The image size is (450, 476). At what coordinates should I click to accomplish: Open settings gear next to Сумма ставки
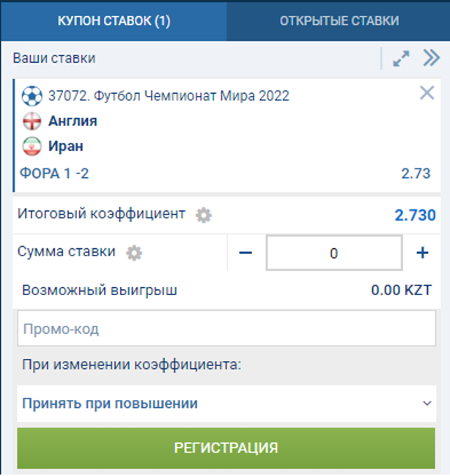coord(133,253)
